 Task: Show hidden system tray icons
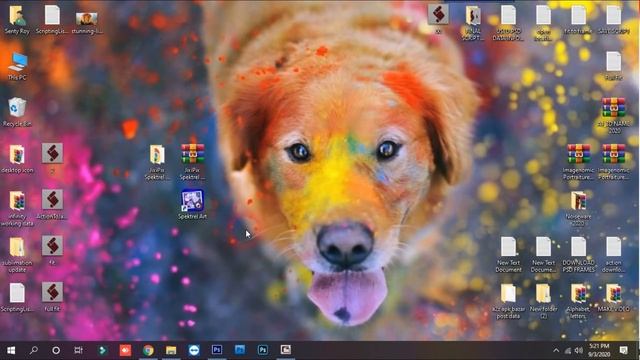coord(556,351)
